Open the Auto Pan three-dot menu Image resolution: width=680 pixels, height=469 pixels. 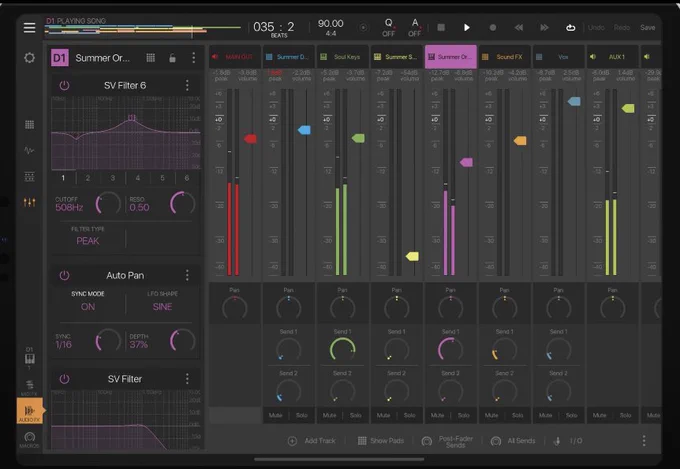click(187, 275)
